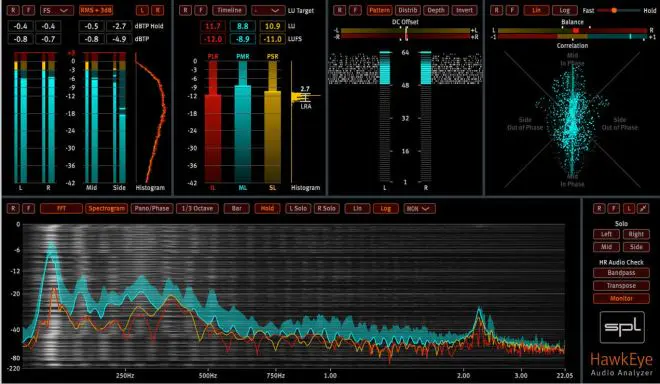The width and height of the screenshot is (660, 384).
Task: Click the L icon beside the resize arrow
Action: click(x=628, y=208)
